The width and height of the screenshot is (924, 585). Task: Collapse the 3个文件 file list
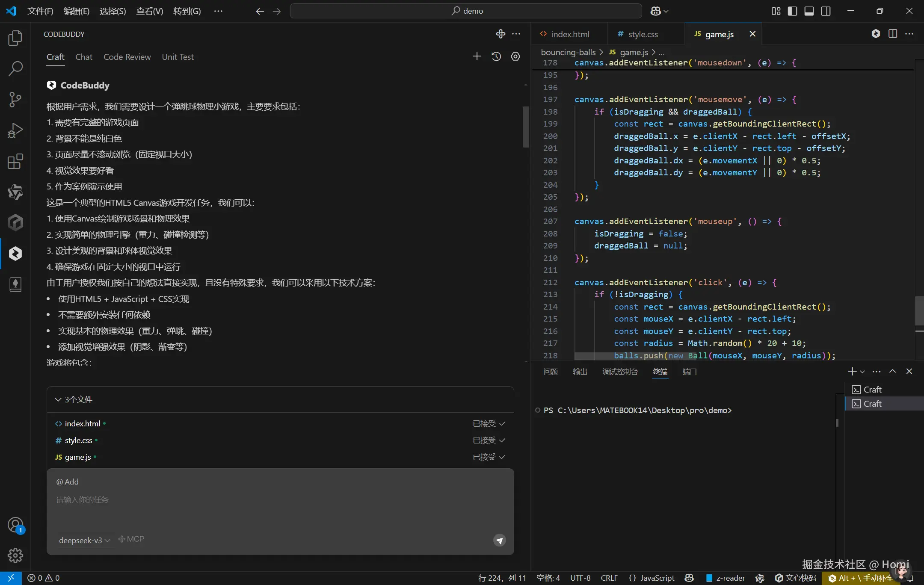tap(58, 399)
